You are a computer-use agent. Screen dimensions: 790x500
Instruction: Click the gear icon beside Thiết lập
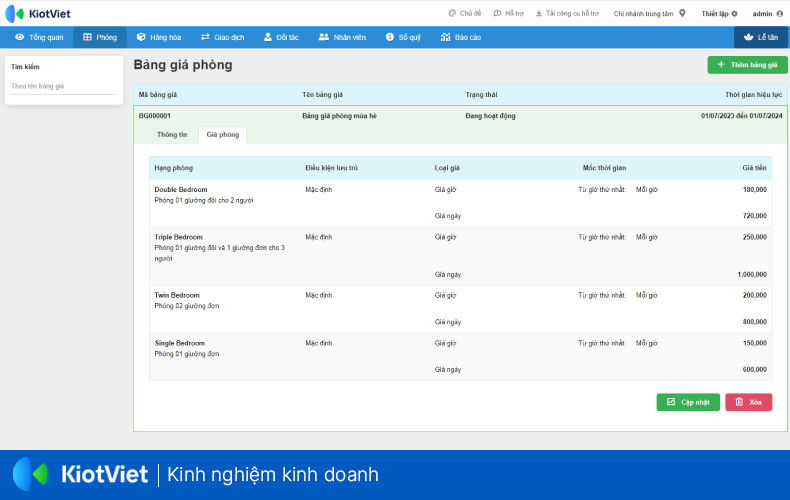735,14
